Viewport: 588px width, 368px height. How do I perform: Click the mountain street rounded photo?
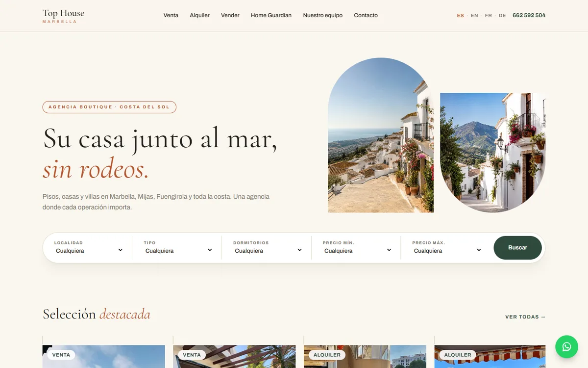pos(493,153)
